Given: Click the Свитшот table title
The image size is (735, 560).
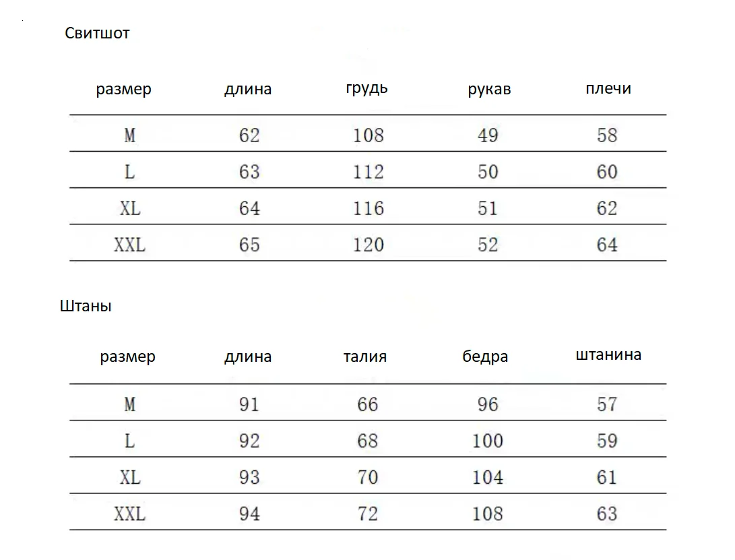Looking at the screenshot, I should click(x=97, y=33).
